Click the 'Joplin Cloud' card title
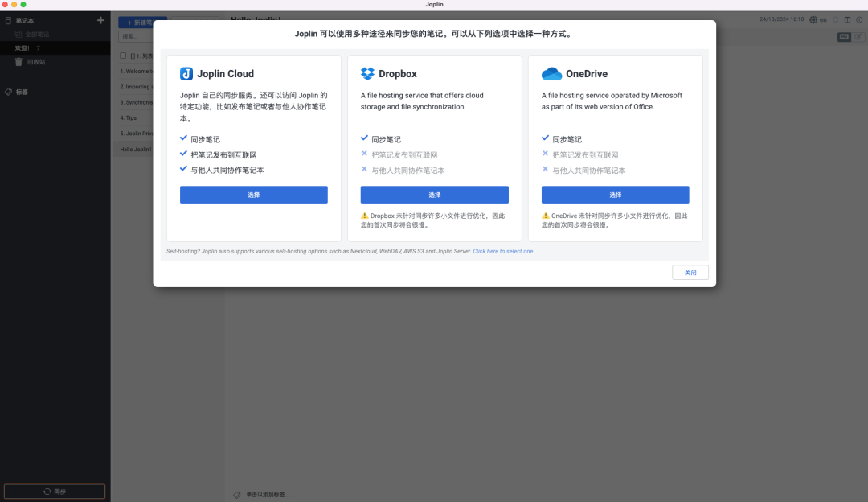The image size is (868, 502). (225, 74)
